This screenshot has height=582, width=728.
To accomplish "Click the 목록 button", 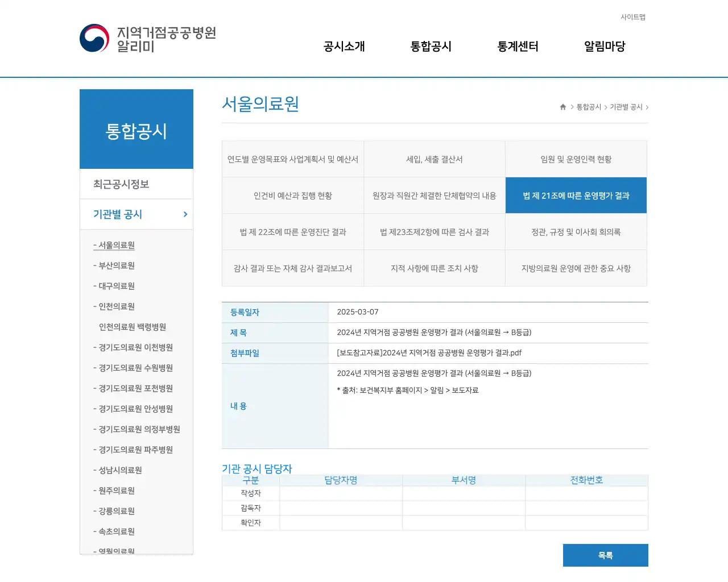I will [x=605, y=555].
